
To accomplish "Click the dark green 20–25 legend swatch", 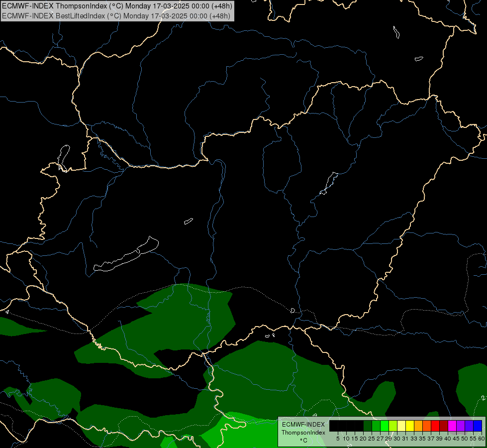I will point(368,426).
